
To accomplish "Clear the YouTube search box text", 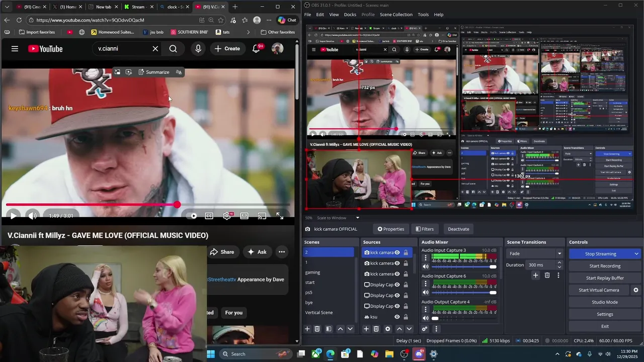I will [x=155, y=49].
